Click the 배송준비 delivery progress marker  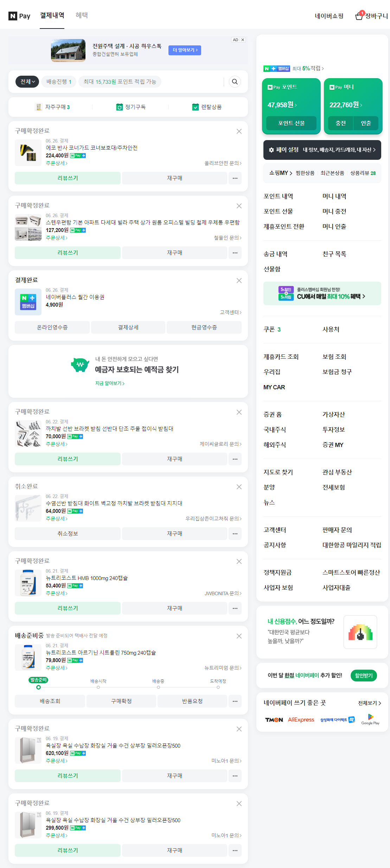point(38,687)
